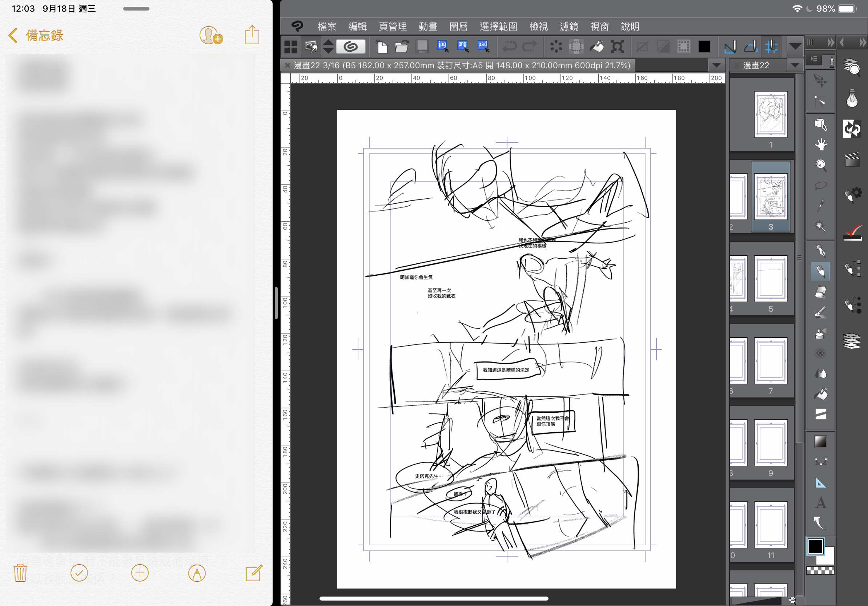Open the canvas tab list dropdown
Viewport: 868px width, 606px height.
pyautogui.click(x=716, y=65)
